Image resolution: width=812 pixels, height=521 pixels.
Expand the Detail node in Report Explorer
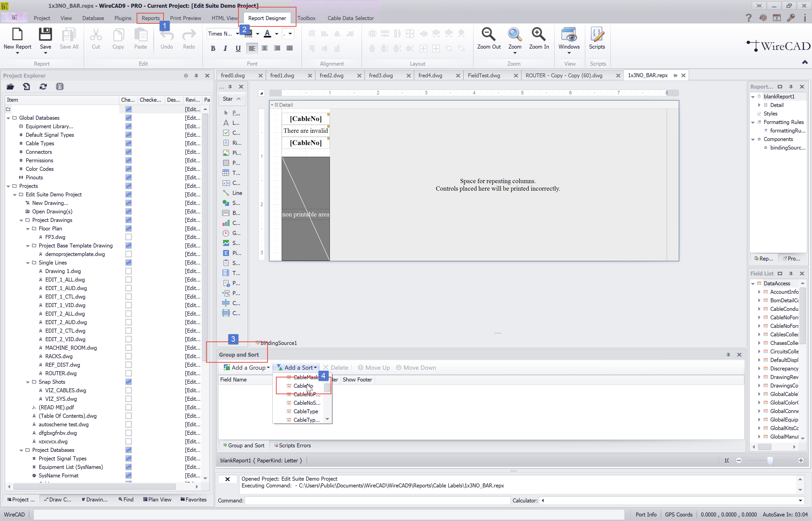[x=759, y=105]
